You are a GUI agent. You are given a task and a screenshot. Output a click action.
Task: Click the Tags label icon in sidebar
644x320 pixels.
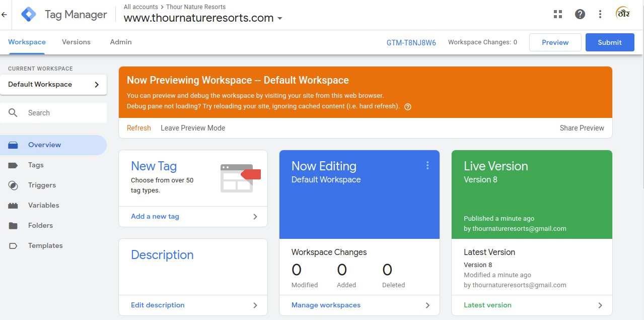point(13,165)
